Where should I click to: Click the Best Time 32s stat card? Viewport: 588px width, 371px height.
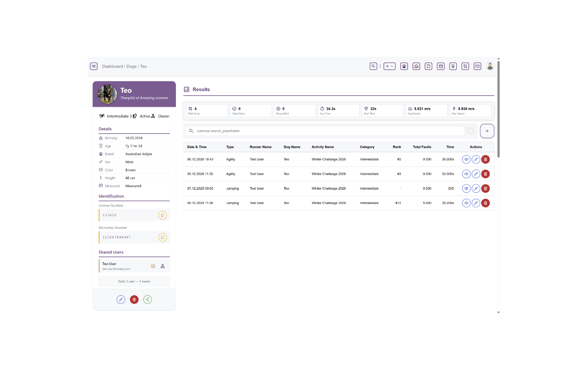tap(382, 111)
